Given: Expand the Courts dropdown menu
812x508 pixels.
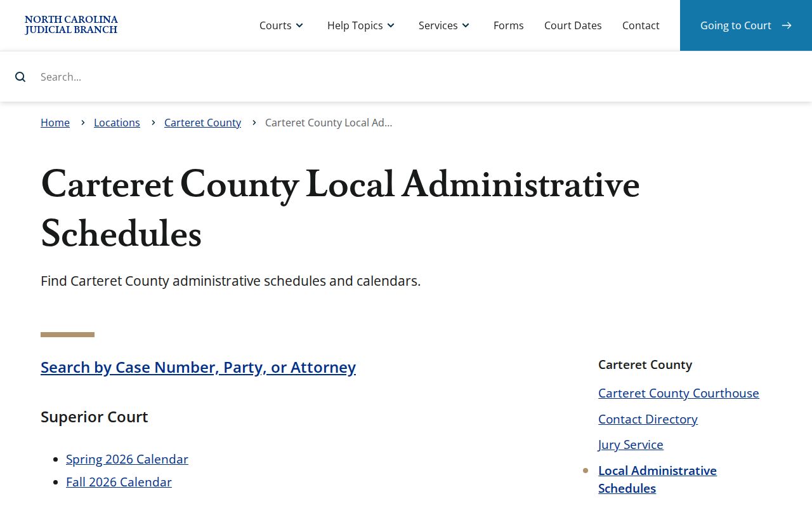Looking at the screenshot, I should pos(282,25).
